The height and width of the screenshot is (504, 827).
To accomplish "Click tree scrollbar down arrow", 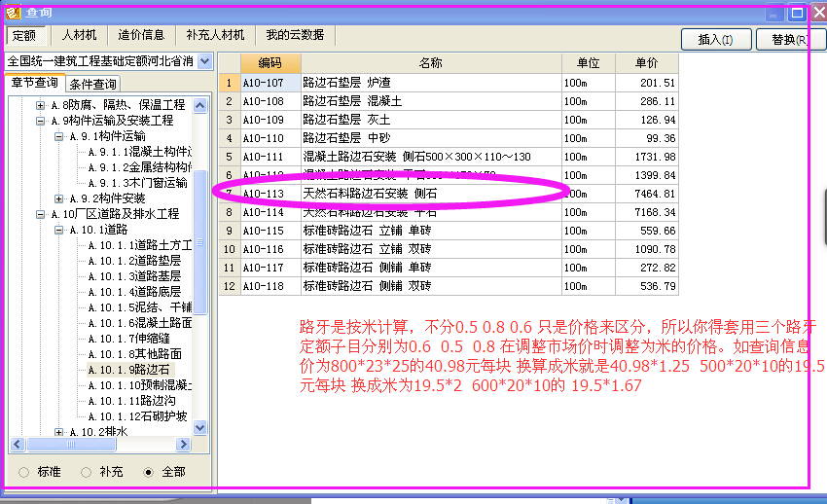I will point(199,427).
